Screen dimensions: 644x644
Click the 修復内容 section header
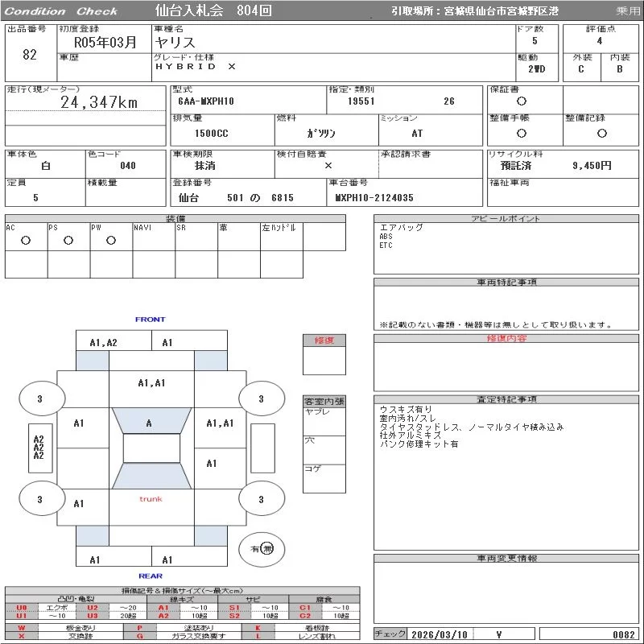pos(506,339)
